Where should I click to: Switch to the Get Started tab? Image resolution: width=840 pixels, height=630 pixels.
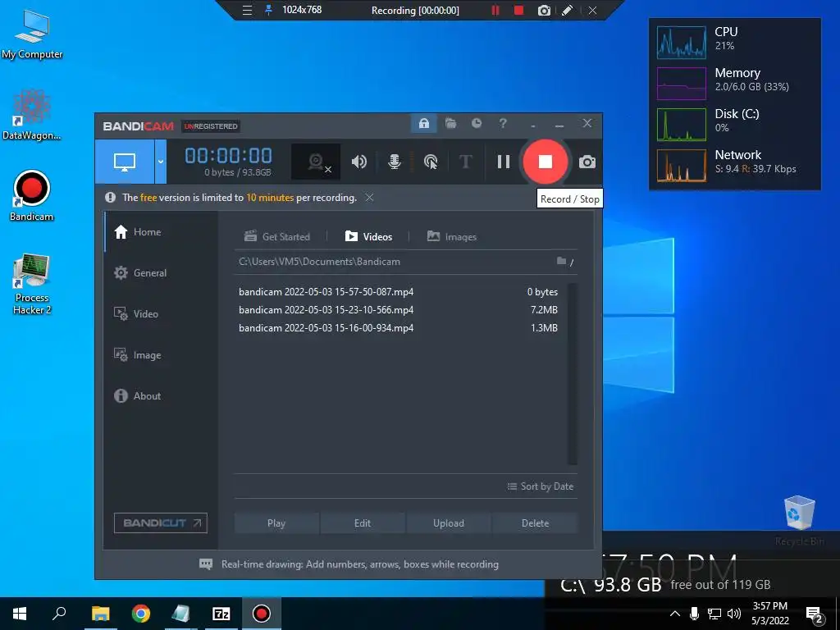tap(277, 236)
